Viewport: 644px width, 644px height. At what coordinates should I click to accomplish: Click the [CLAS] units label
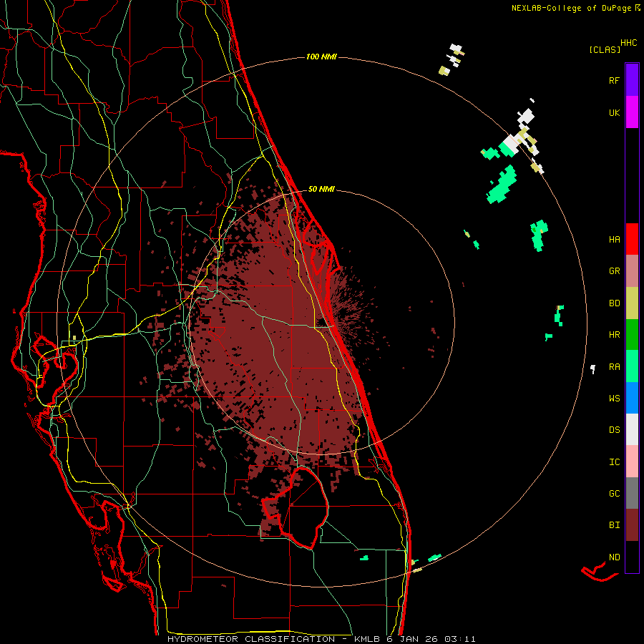pyautogui.click(x=605, y=50)
